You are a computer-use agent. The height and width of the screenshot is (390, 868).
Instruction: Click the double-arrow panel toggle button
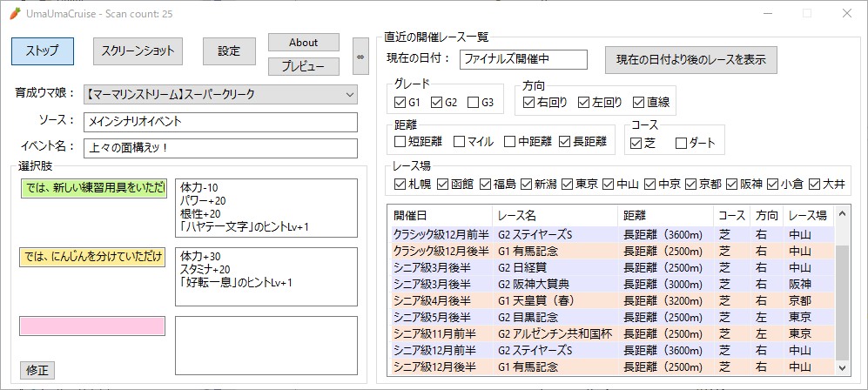(360, 56)
